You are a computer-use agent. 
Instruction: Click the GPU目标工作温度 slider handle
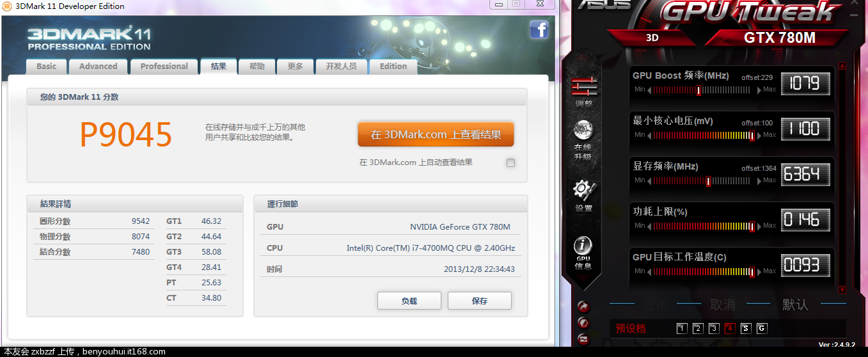coord(752,272)
